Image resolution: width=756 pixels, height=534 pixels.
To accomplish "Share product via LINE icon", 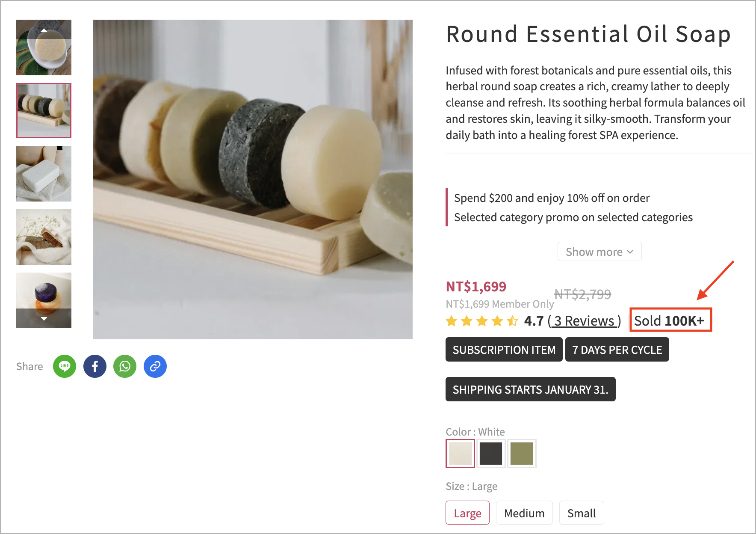I will click(65, 366).
